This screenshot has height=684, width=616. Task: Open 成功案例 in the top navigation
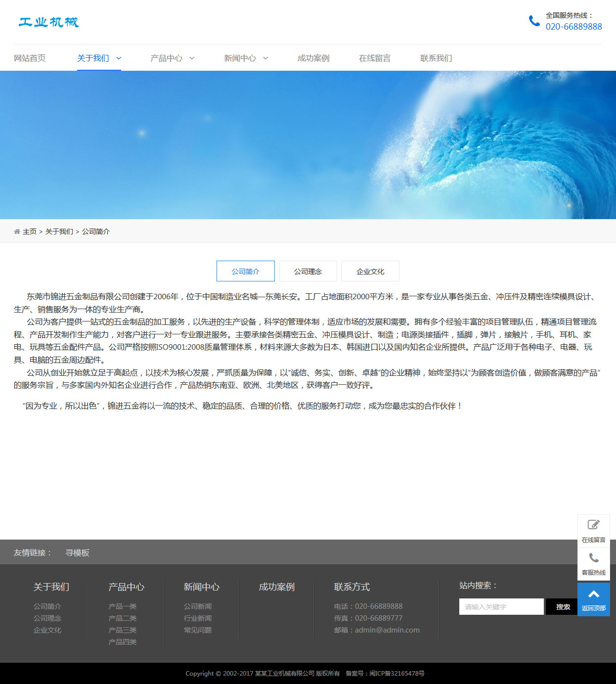coord(313,58)
